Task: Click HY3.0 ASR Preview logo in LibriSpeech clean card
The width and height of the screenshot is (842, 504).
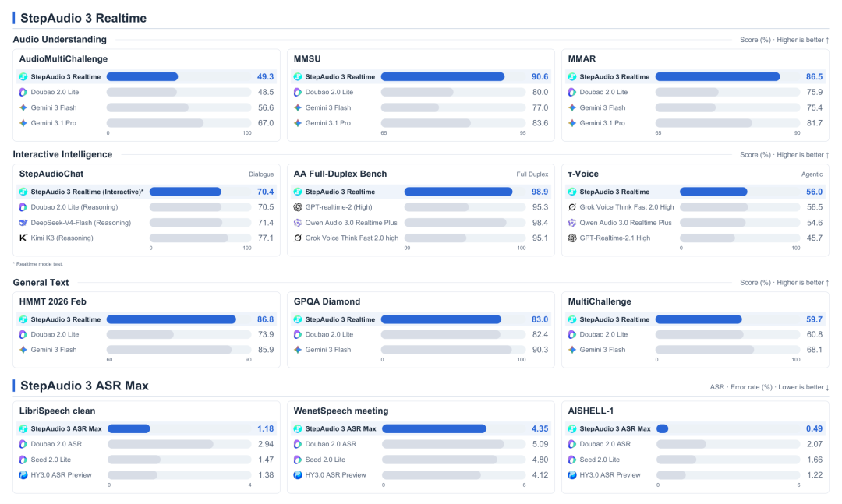Action: [x=23, y=475]
